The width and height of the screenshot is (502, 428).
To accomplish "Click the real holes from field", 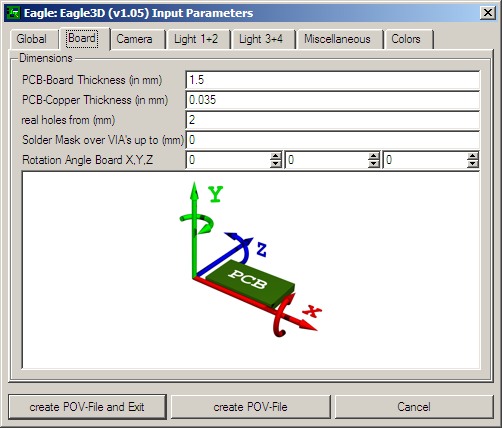I will click(x=333, y=120).
